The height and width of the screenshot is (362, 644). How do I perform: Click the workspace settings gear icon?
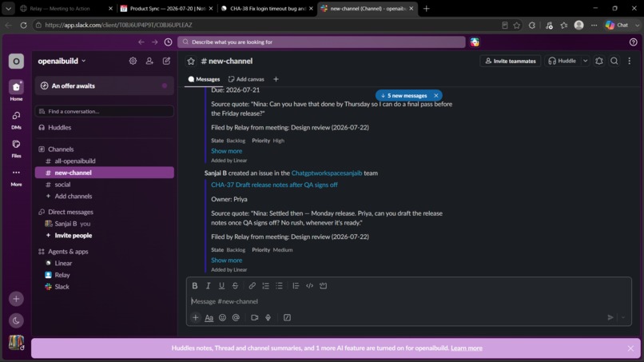133,61
